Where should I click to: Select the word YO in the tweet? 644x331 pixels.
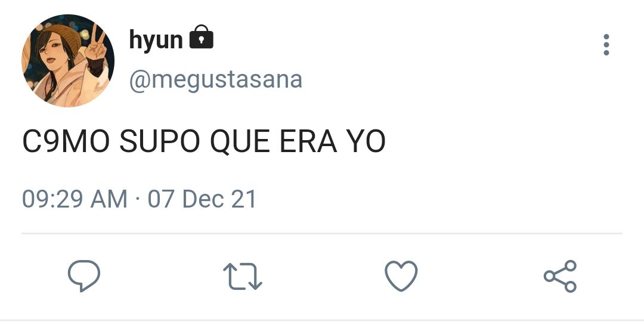tap(366, 141)
